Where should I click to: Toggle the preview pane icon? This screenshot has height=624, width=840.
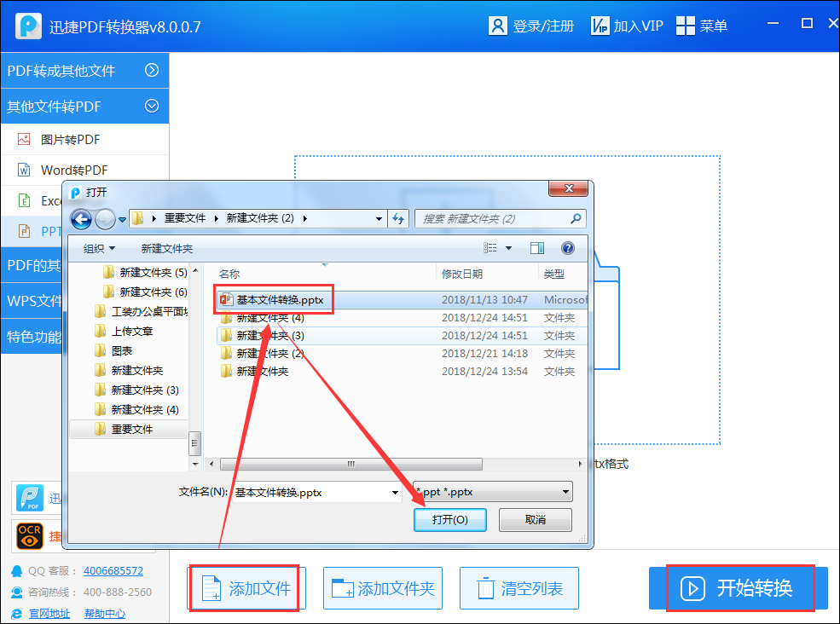[536, 248]
